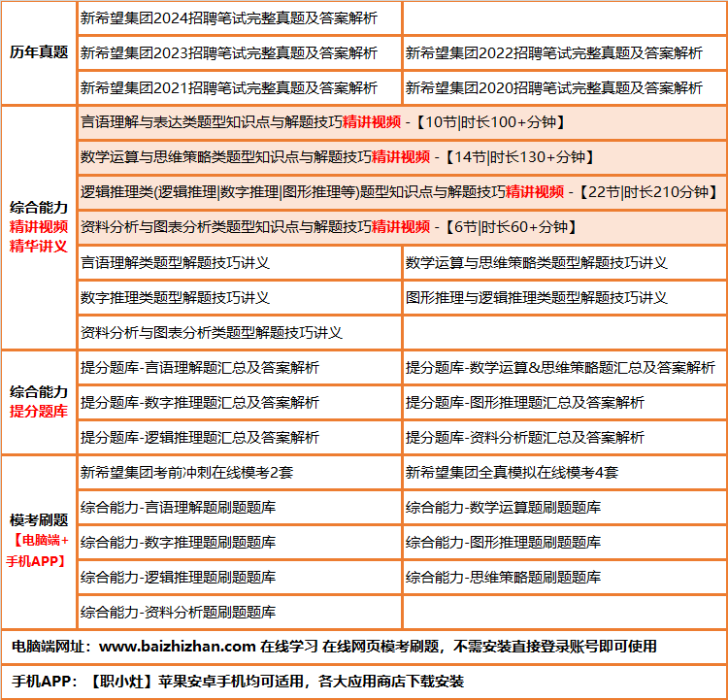Click the 综合能力 精讲视频 精华讲义 header
This screenshot has width=728, height=700.
click(x=39, y=227)
